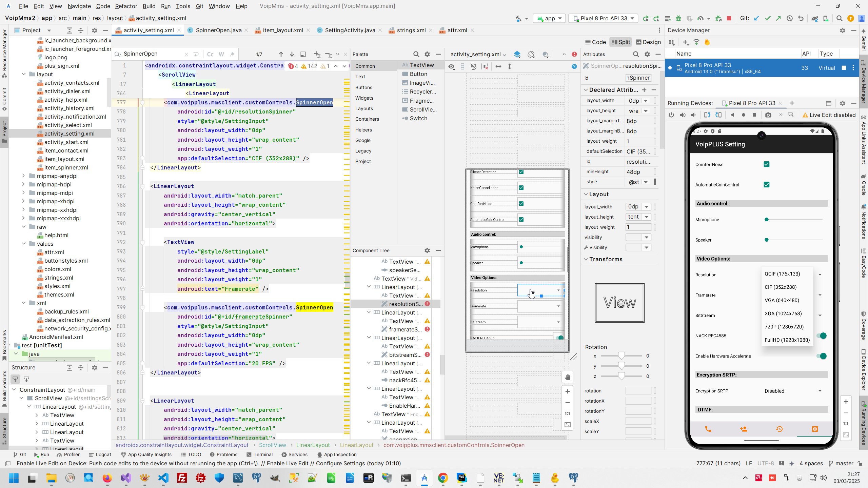The width and height of the screenshot is (868, 488).
Task: Take emulator screenshot with camera icon
Action: (768, 115)
